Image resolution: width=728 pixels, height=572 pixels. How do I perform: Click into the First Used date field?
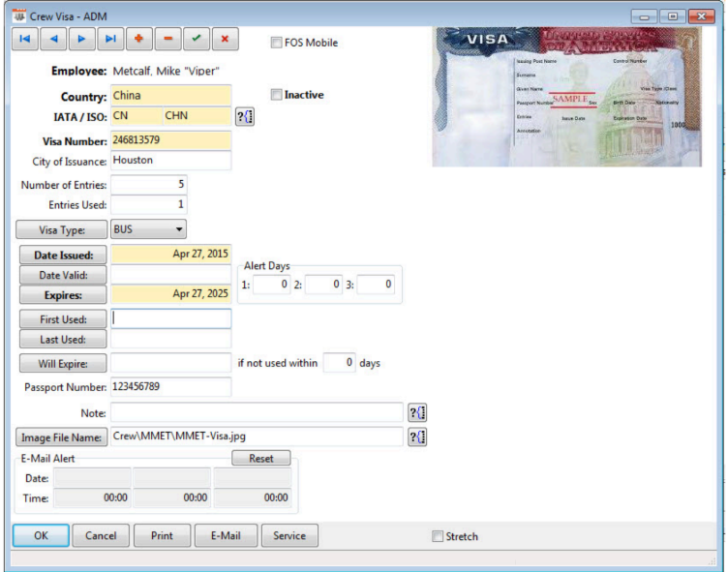click(x=171, y=318)
